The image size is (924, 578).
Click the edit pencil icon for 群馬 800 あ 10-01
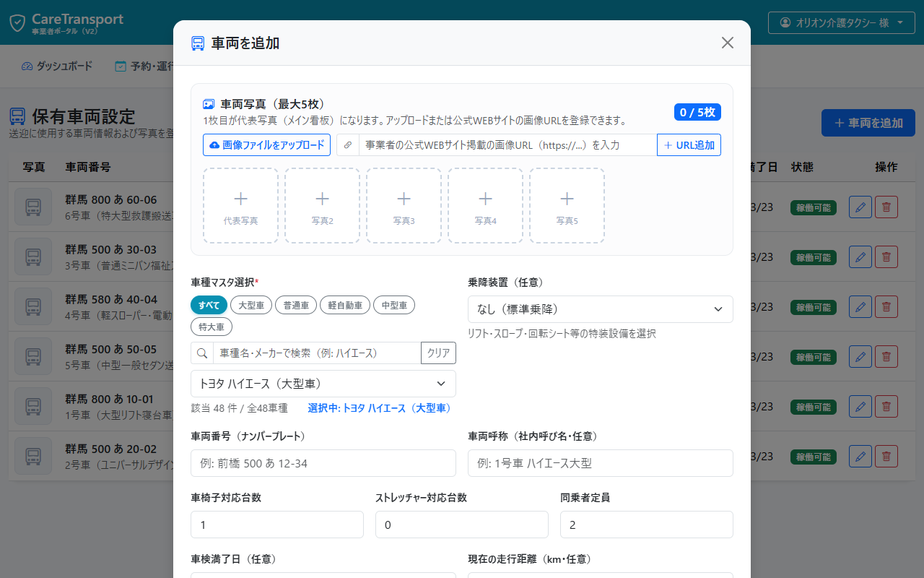coord(860,407)
